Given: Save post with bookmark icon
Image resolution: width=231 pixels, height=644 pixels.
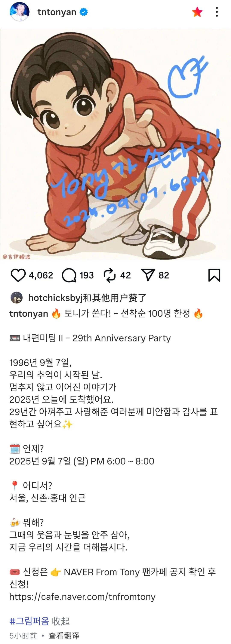Looking at the screenshot, I should click(x=214, y=275).
